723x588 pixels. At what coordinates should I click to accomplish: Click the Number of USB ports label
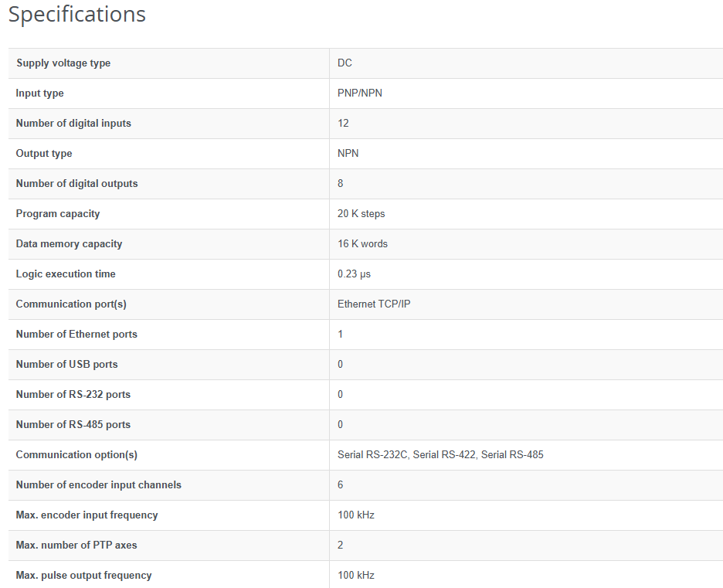pos(66,365)
